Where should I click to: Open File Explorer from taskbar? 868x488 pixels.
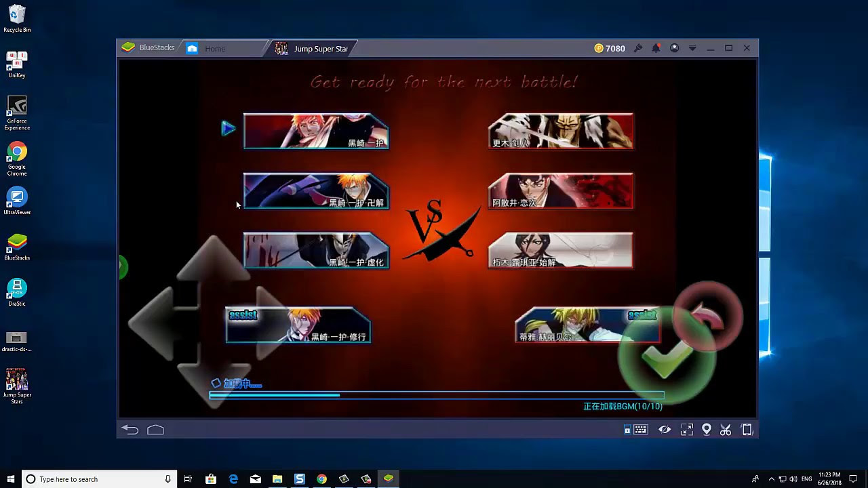(x=277, y=479)
